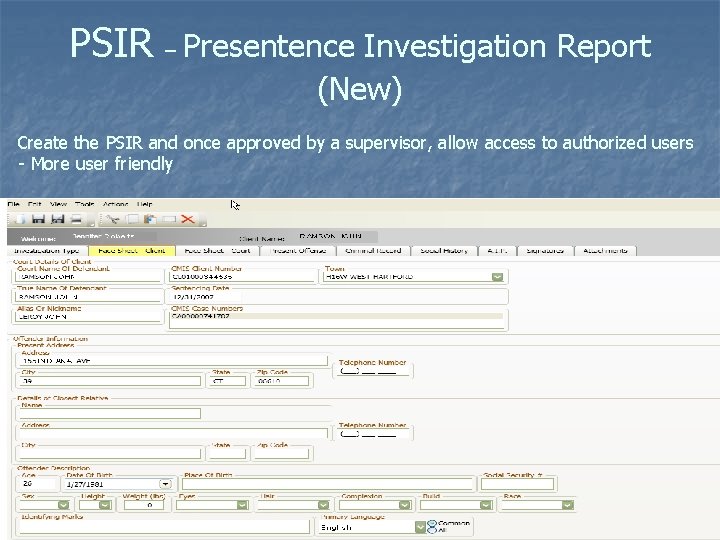
Task: Click the Court Name Of Defendant field
Action: coord(88,277)
